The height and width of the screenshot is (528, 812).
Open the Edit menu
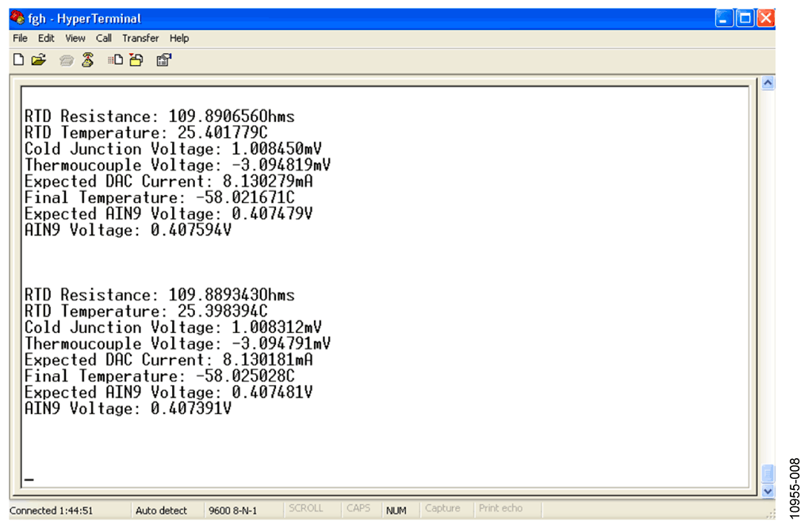tap(46, 38)
